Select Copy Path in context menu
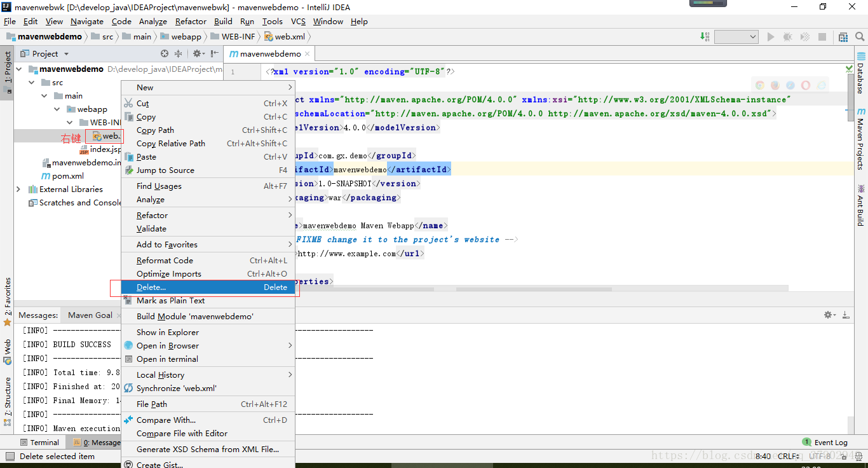 click(208, 130)
